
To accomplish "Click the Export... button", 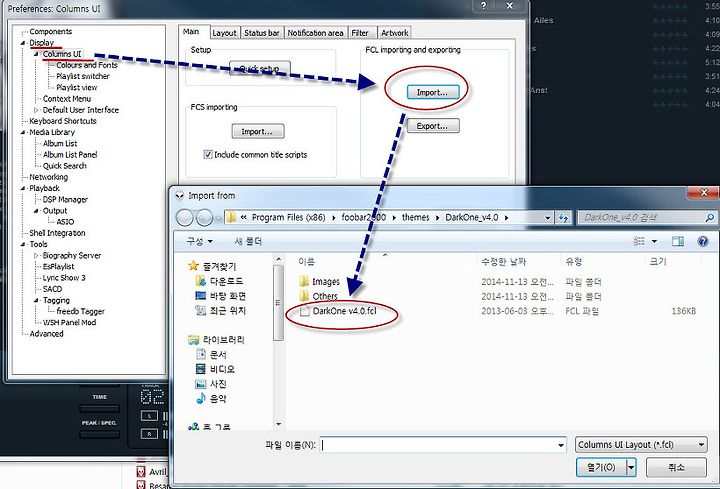I will click(x=433, y=126).
